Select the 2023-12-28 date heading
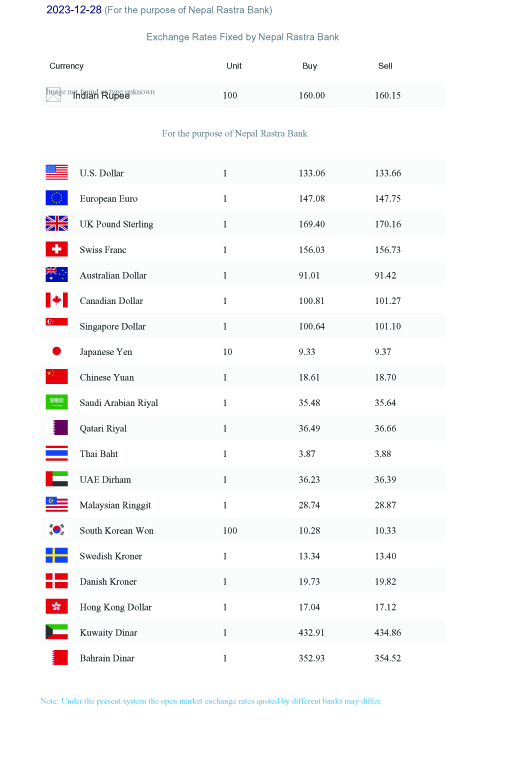Viewport: 511px width, 762px height. 74,10
